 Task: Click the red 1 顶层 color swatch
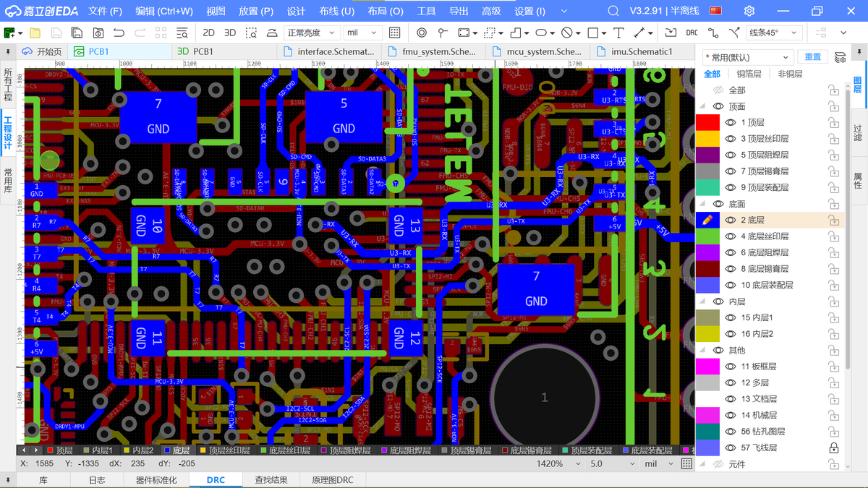pyautogui.click(x=707, y=122)
